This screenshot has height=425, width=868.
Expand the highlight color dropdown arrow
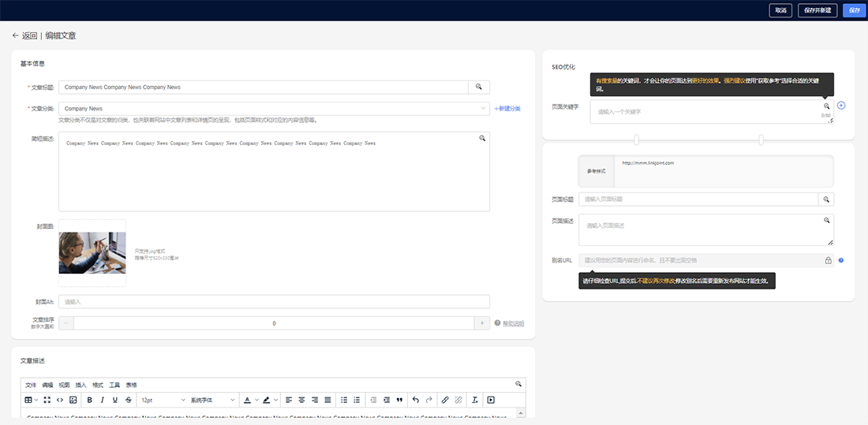[x=275, y=400]
